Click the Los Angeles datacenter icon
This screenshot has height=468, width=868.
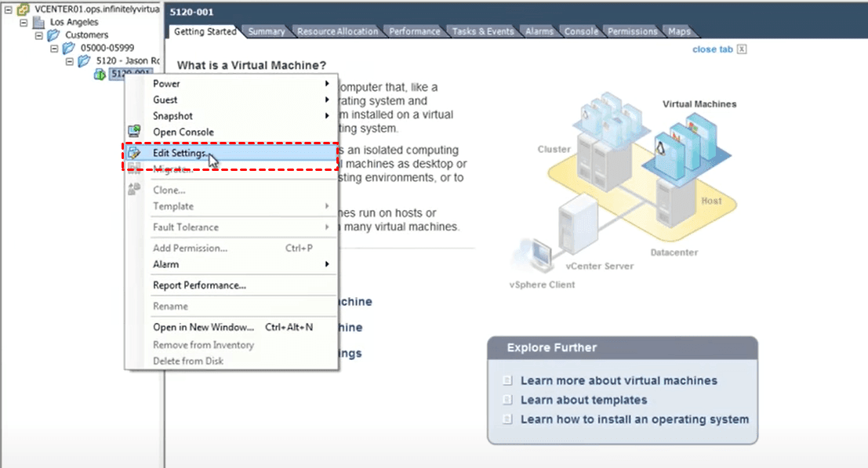coord(38,22)
